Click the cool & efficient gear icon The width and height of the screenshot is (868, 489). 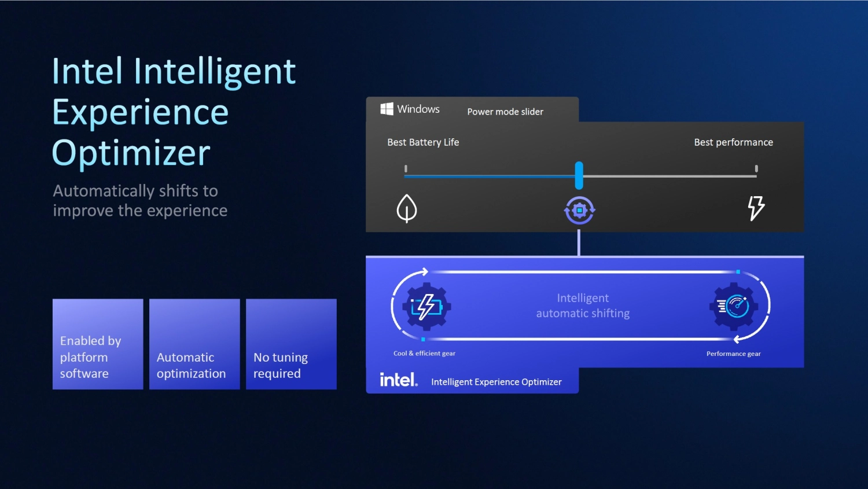426,306
